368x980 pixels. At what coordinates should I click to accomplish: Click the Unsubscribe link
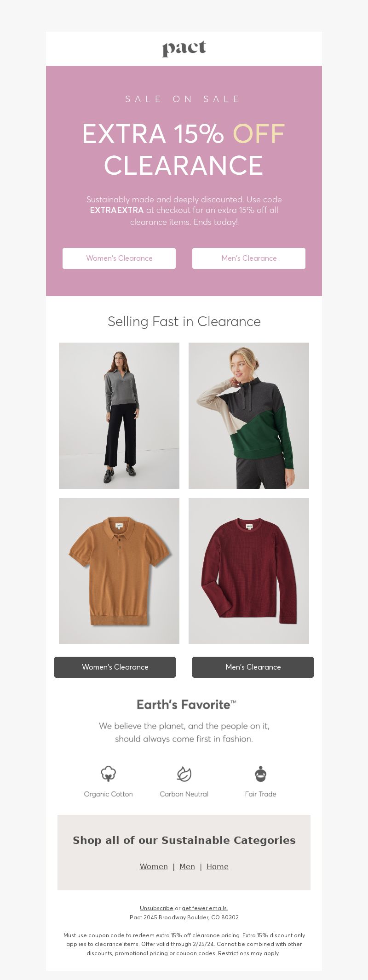tap(156, 908)
